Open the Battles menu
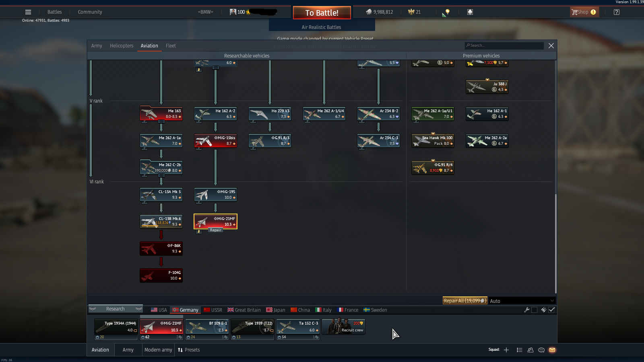Viewport: 644px width, 362px height. pos(55,12)
